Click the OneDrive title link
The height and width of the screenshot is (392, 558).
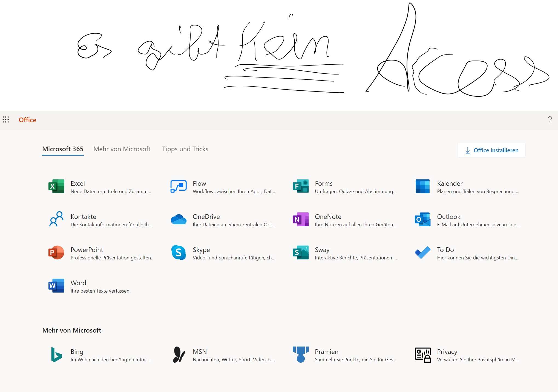pyautogui.click(x=206, y=217)
